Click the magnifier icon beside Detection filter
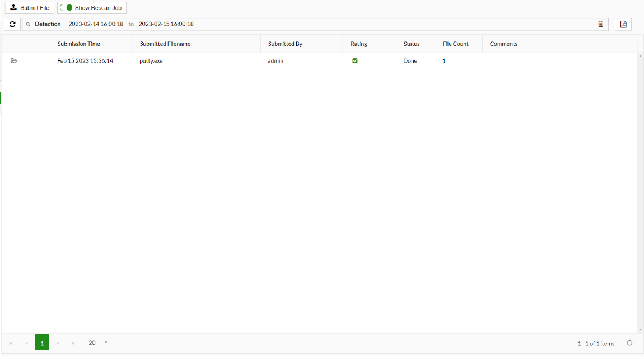This screenshot has height=356, width=644. [28, 24]
